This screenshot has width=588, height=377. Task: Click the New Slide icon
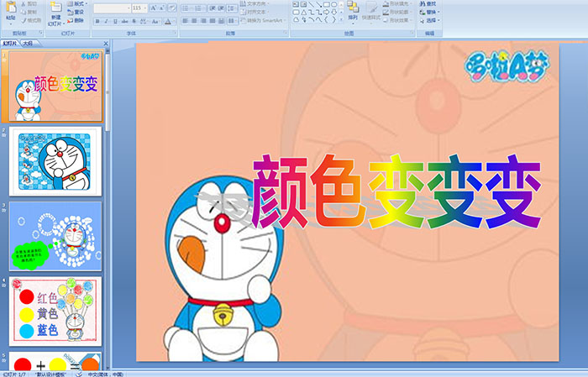(x=56, y=7)
